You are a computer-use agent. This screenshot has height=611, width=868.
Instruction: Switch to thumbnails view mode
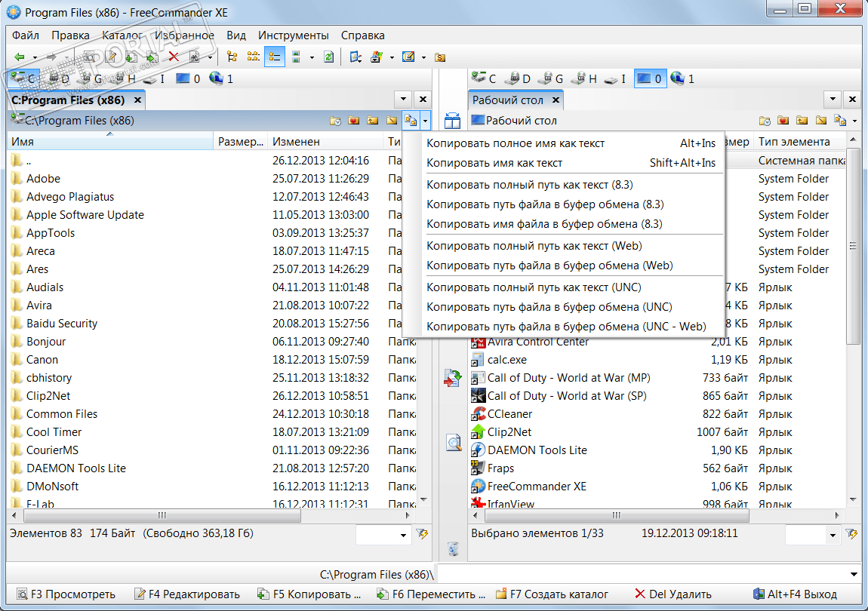tap(297, 57)
